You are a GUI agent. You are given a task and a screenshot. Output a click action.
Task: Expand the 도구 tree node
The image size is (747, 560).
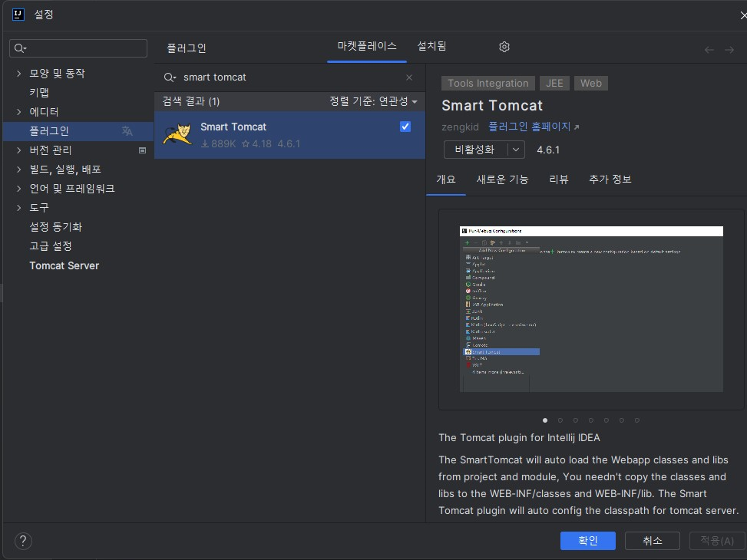[x=18, y=208]
